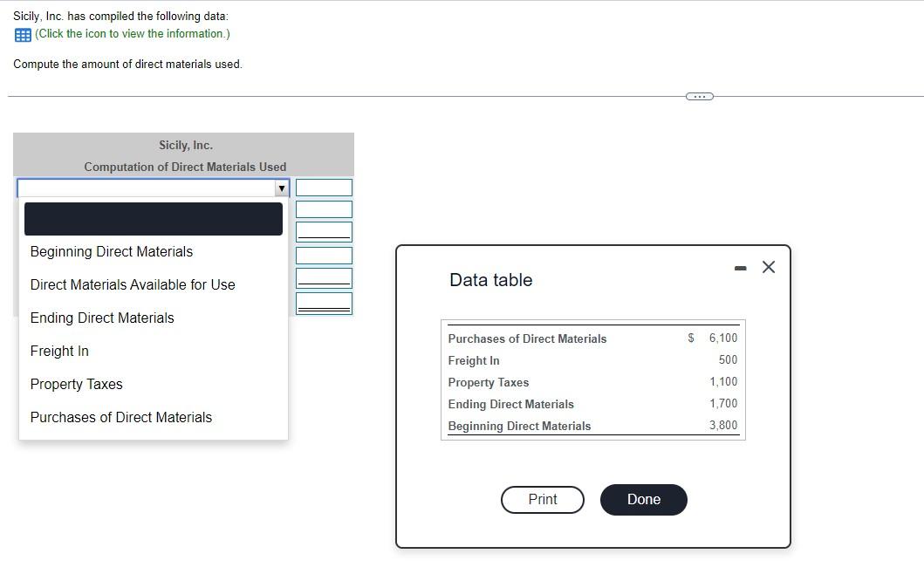
Task: Choose "Freight In" from the option list
Action: (59, 351)
